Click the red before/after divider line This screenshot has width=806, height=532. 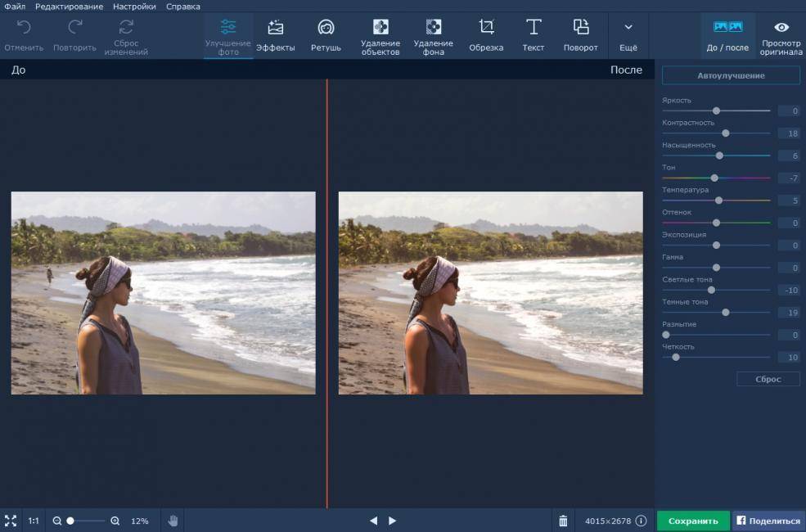327,293
